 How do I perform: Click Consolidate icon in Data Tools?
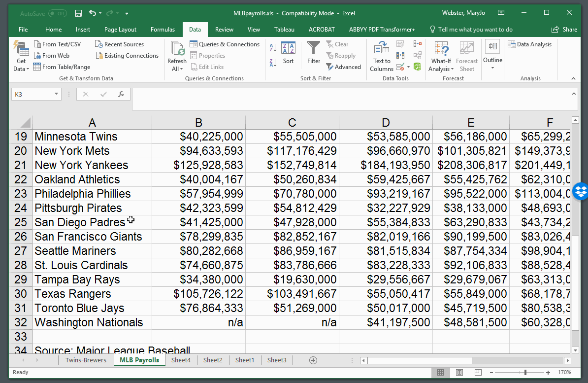pos(418,44)
